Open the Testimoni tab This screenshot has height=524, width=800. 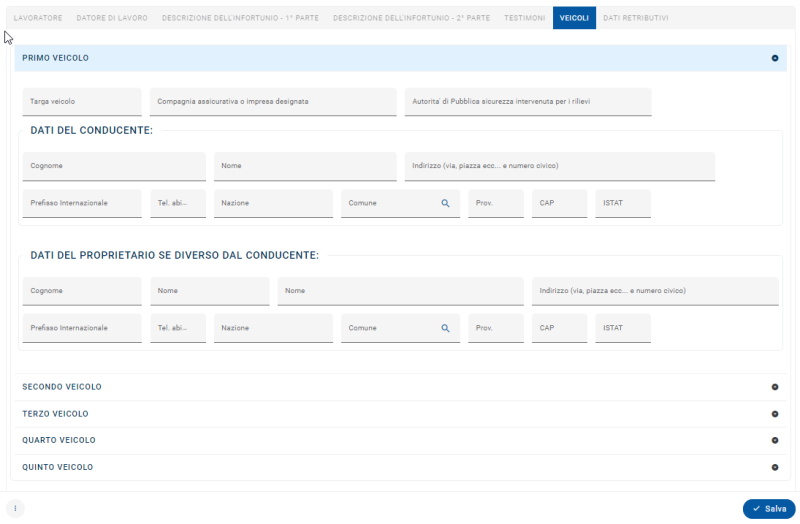(x=524, y=18)
